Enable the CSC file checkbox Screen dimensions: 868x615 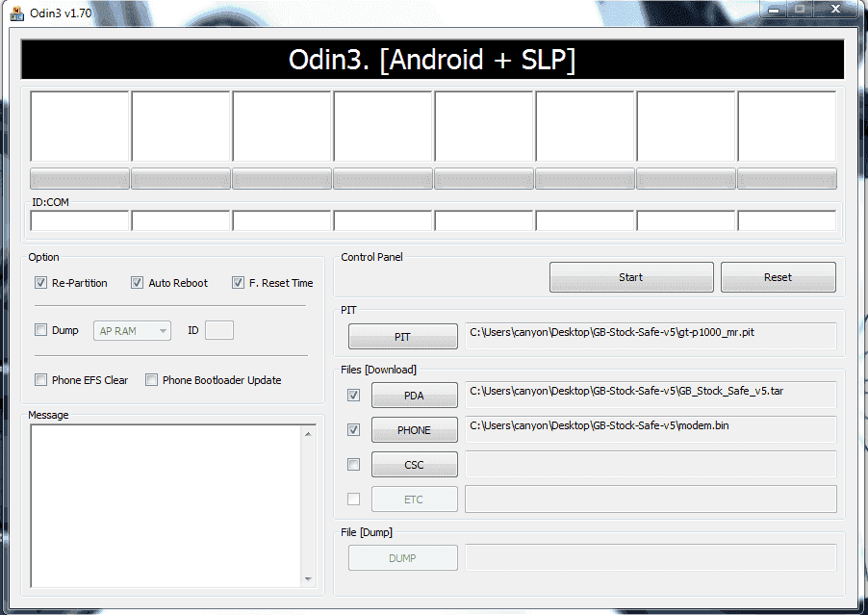[x=353, y=464]
